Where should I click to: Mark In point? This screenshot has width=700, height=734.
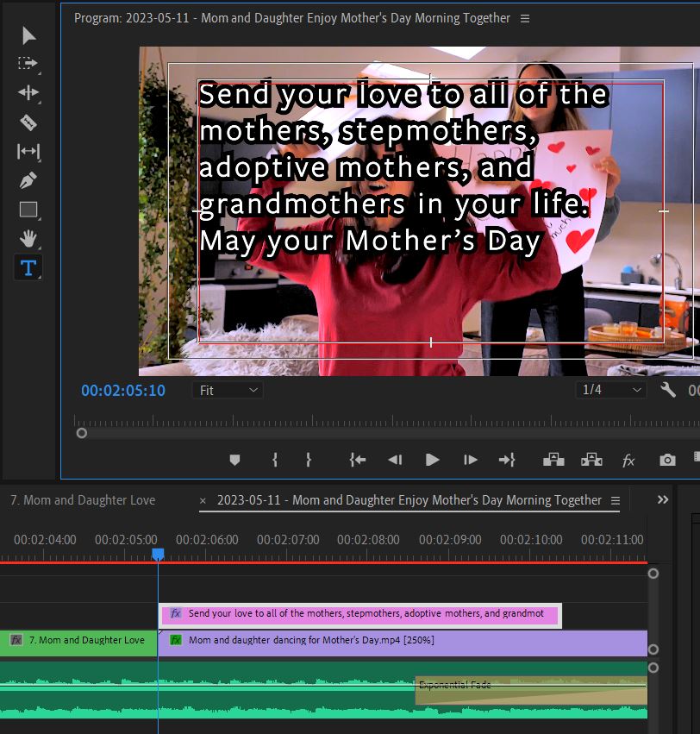pos(275,461)
